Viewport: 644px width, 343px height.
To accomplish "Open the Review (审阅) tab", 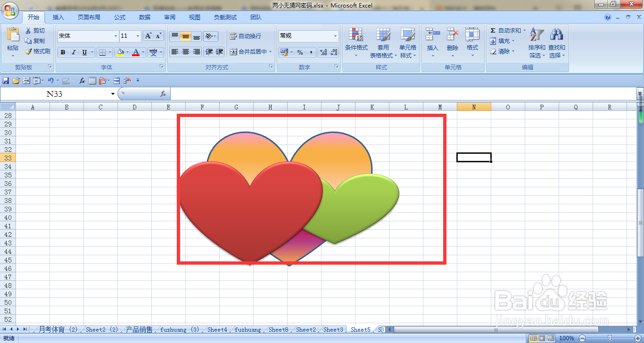I will tap(170, 17).
